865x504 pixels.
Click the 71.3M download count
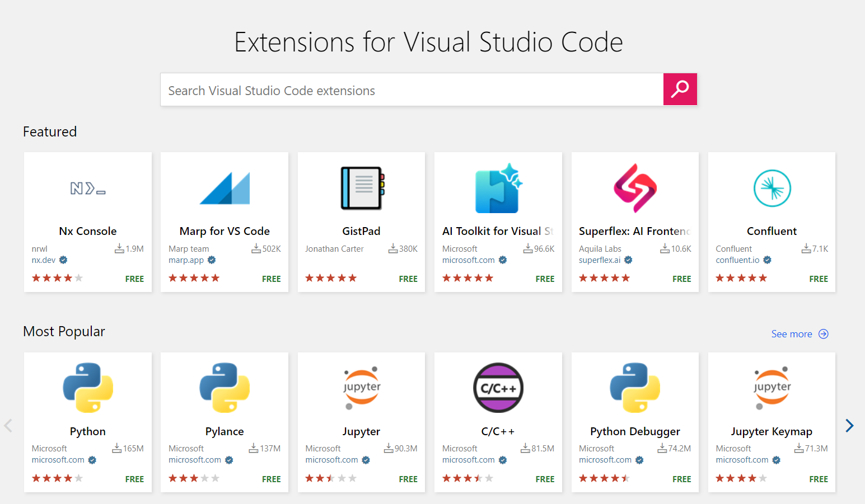click(816, 449)
